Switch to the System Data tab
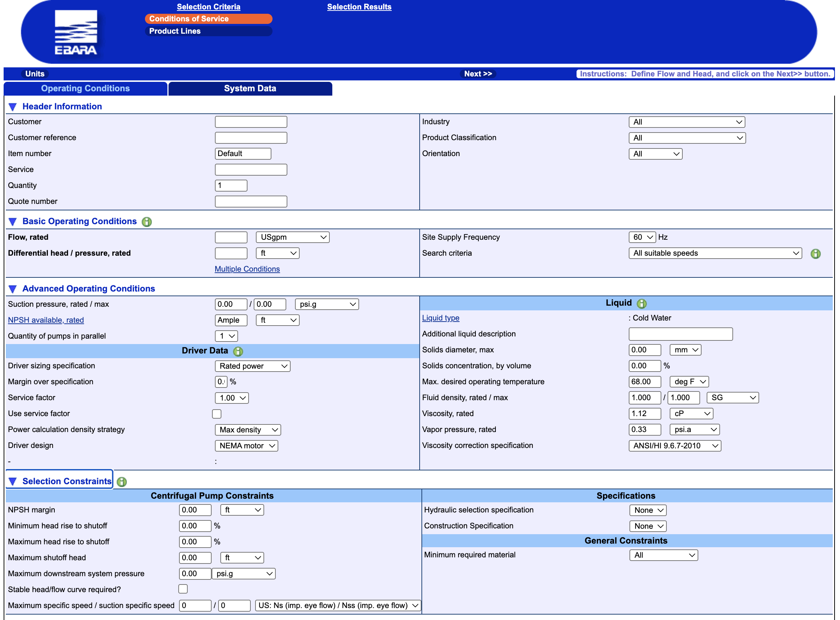Viewport: 840px width, 620px height. pyautogui.click(x=250, y=89)
